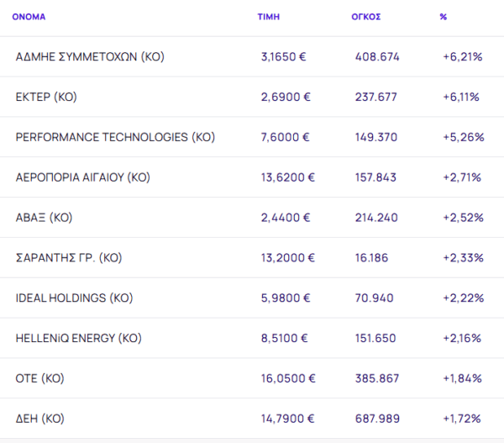The height and width of the screenshot is (443, 504).
Task: Open the ΔΕΗ (ΚΟ) stock link
Action: coord(40,419)
